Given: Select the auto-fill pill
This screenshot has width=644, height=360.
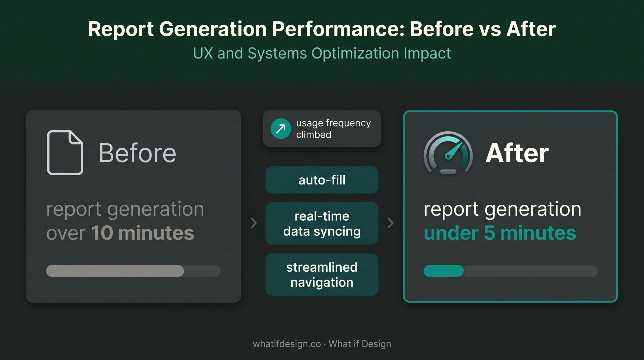Looking at the screenshot, I should [322, 180].
